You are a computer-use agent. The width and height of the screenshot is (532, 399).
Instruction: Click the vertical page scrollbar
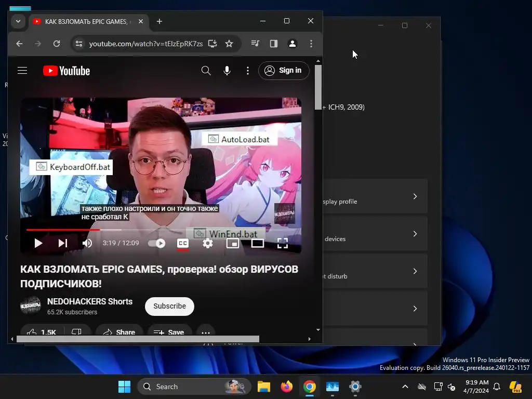(x=318, y=87)
